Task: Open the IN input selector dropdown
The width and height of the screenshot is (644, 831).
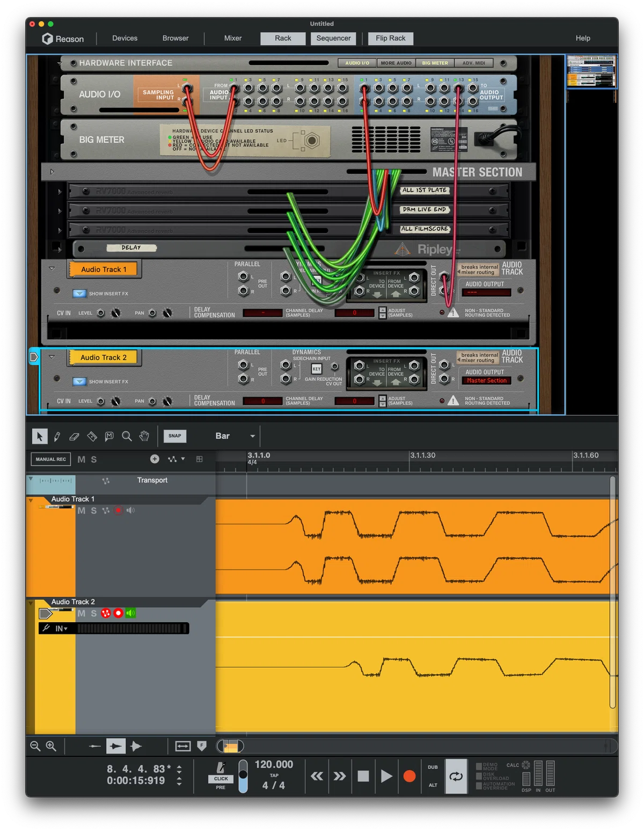Action: pyautogui.click(x=61, y=629)
